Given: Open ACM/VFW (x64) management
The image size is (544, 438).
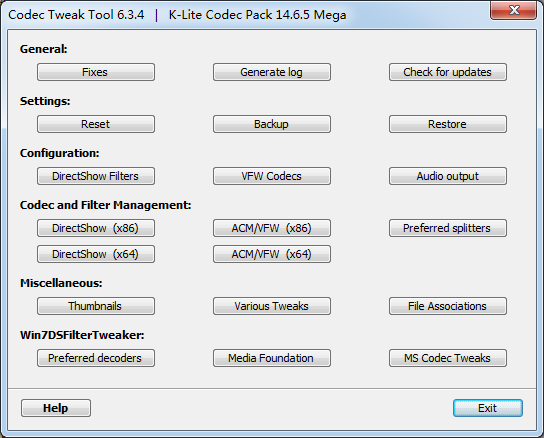Looking at the screenshot, I should [x=272, y=254].
